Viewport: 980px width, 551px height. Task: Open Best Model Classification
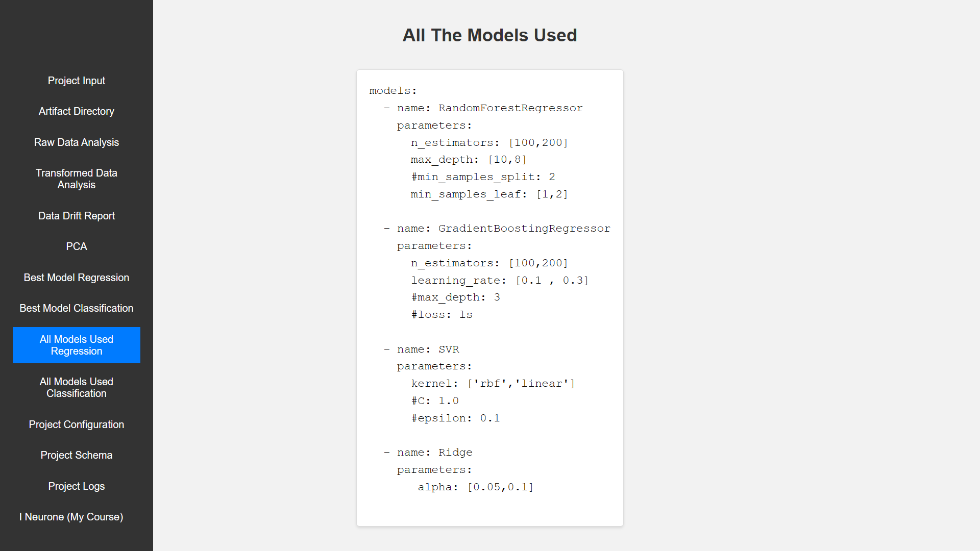(x=76, y=308)
